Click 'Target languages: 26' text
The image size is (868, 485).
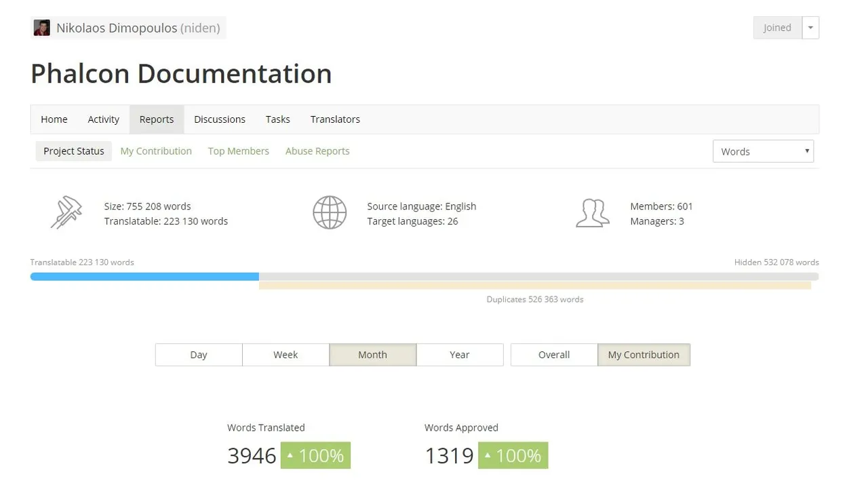tap(412, 221)
